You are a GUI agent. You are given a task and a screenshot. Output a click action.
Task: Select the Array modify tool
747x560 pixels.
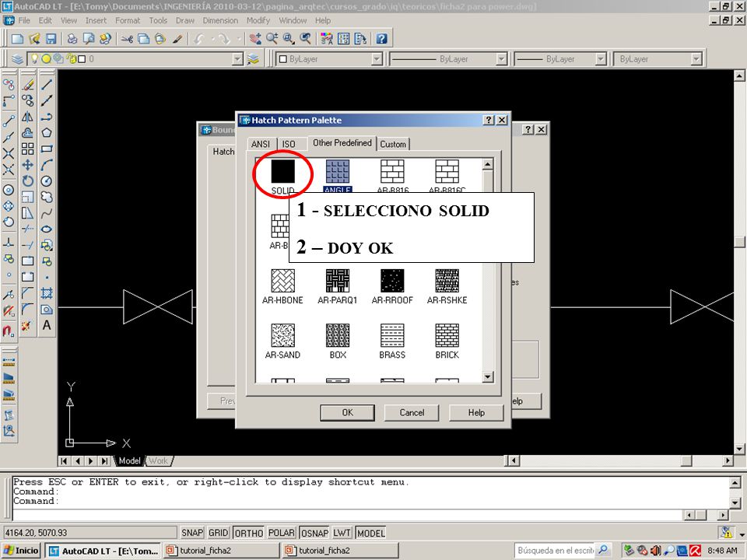pos(28,149)
